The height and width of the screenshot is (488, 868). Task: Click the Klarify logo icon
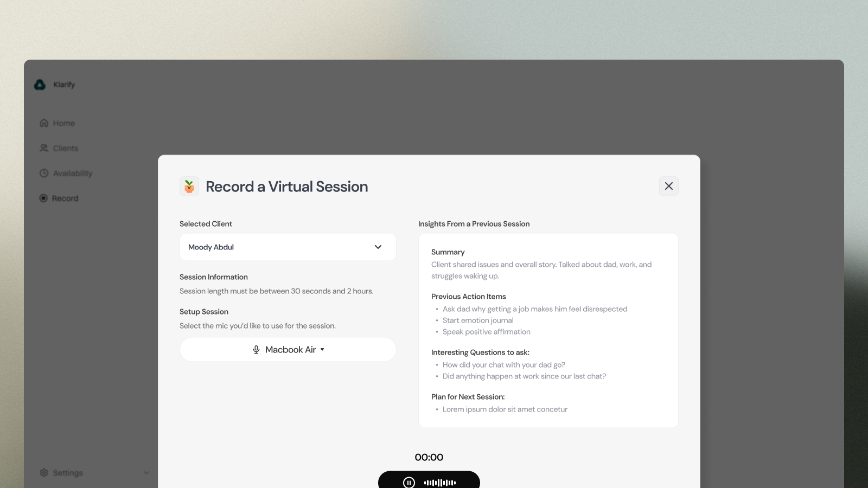click(41, 85)
